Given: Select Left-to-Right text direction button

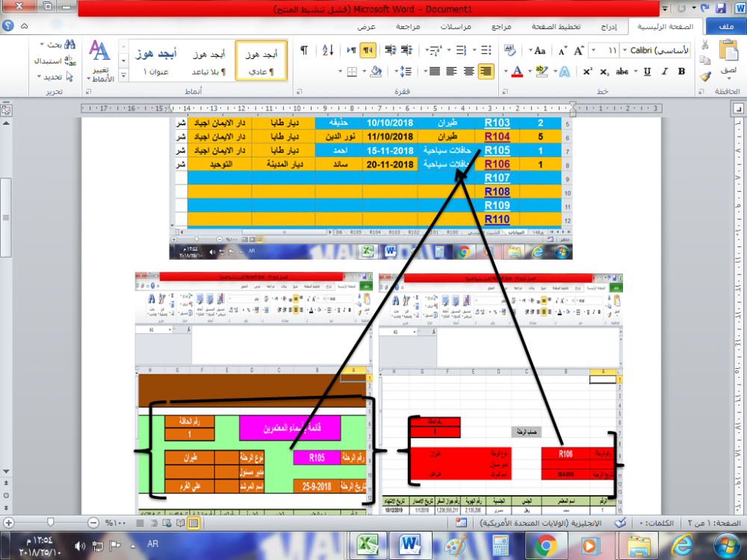Looking at the screenshot, I should pyautogui.click(x=352, y=50).
